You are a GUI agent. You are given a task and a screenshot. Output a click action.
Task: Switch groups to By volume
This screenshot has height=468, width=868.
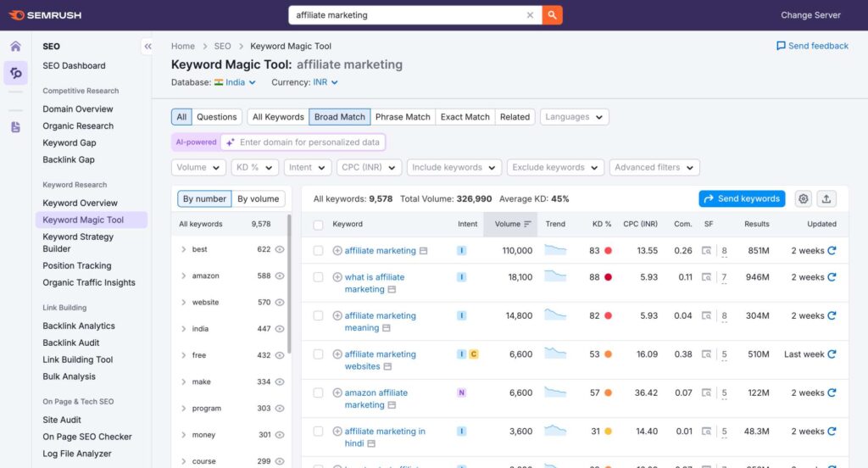[x=258, y=199]
